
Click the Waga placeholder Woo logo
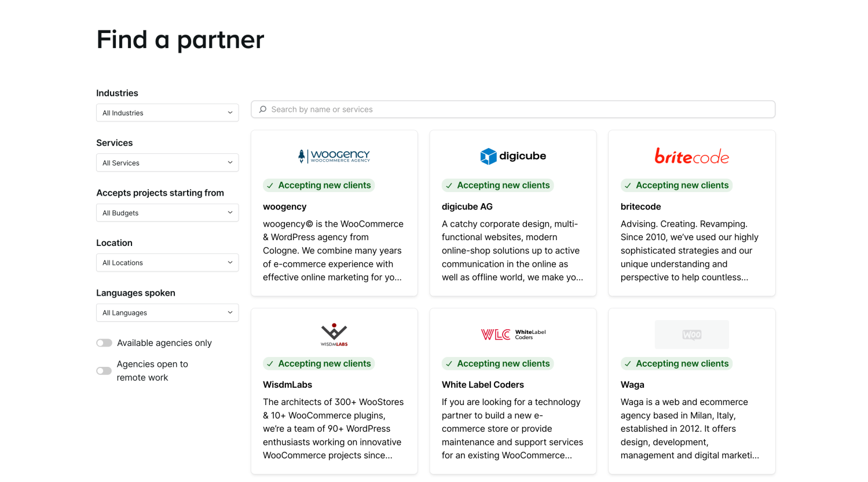[691, 334]
